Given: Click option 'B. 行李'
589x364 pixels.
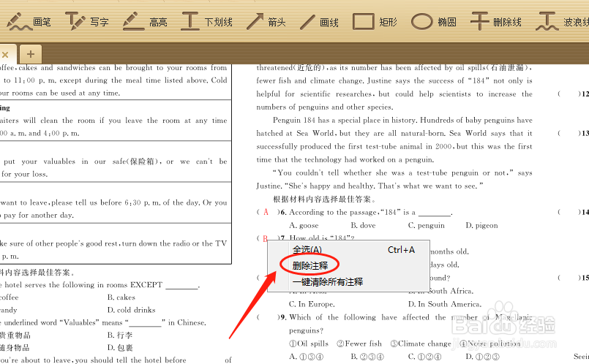Looking at the screenshot, I should [120, 335].
